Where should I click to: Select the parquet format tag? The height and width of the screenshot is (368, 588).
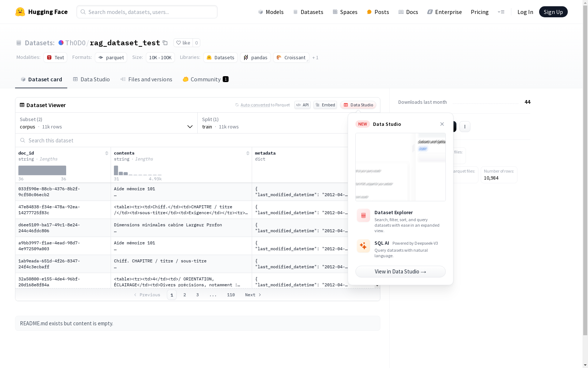(111, 57)
